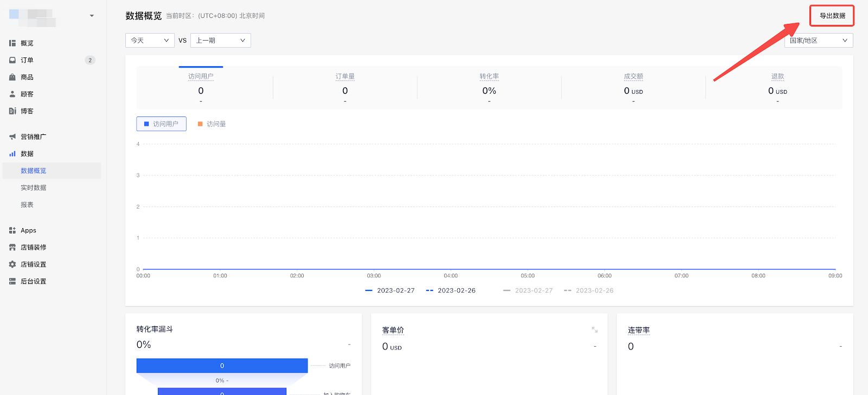Toggle dashed gray 2023-02-26 legend line
Viewport: 868px width, 395px height.
pyautogui.click(x=589, y=290)
